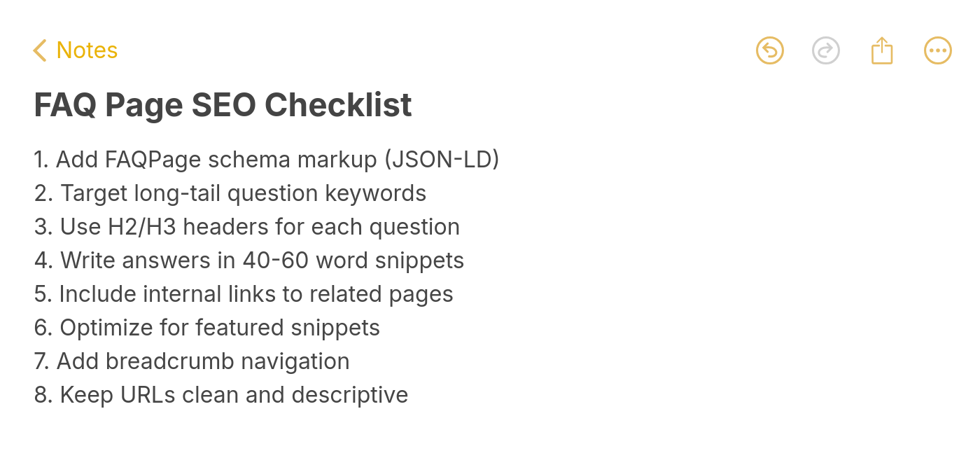980x451 pixels.
Task: Click the back chevron arrow icon
Action: (x=40, y=50)
